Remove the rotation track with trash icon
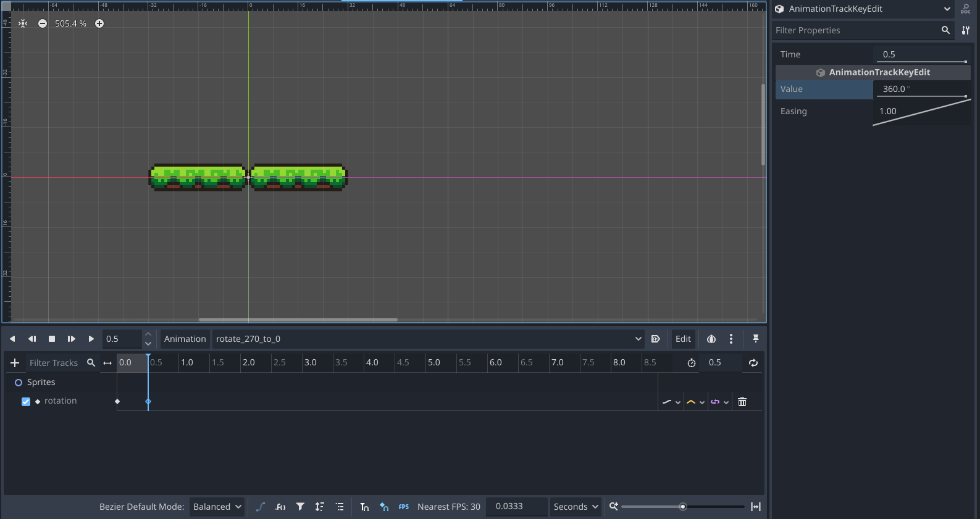Image resolution: width=980 pixels, height=519 pixels. (x=742, y=402)
